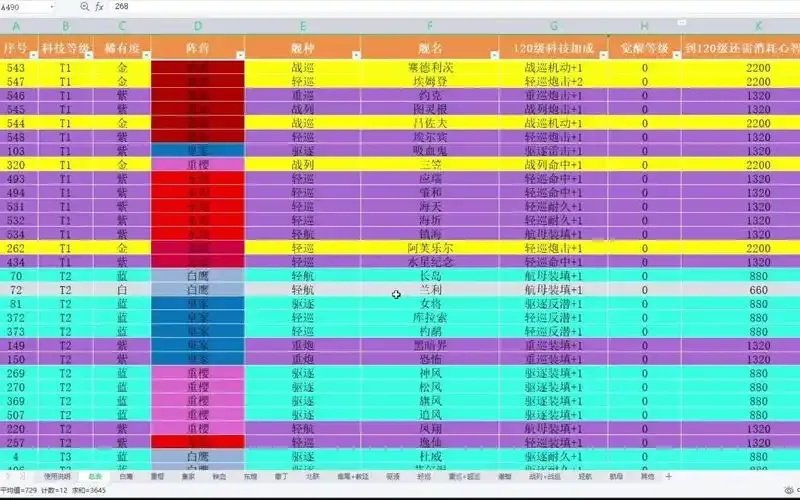Screen dimensions: 800x500
Task: Click the second sheet tab navigation arrow
Action: coord(22,476)
